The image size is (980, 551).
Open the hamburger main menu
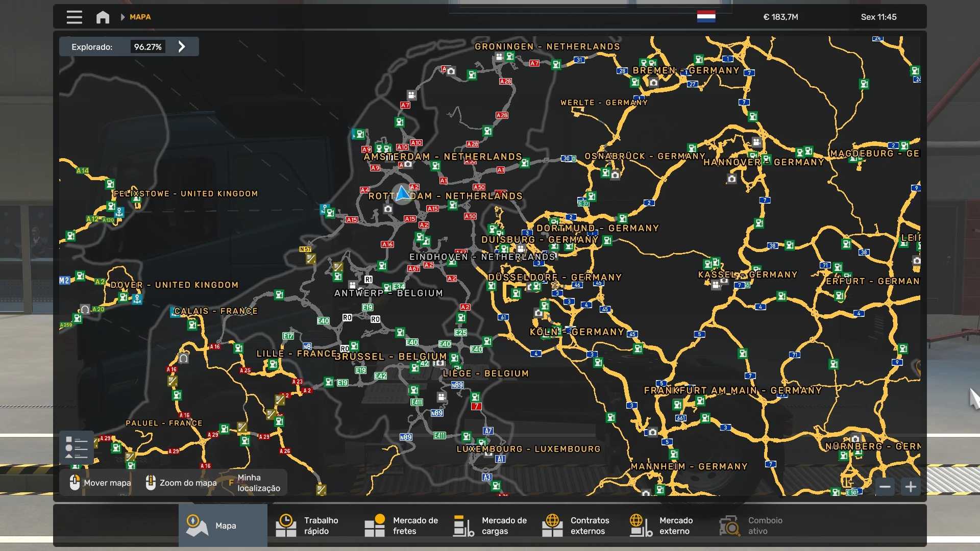point(74,17)
